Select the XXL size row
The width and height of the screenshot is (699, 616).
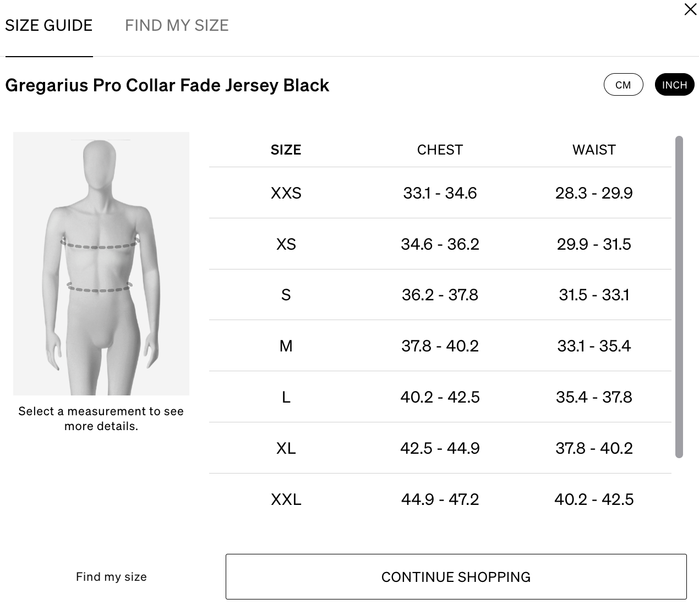click(440, 499)
